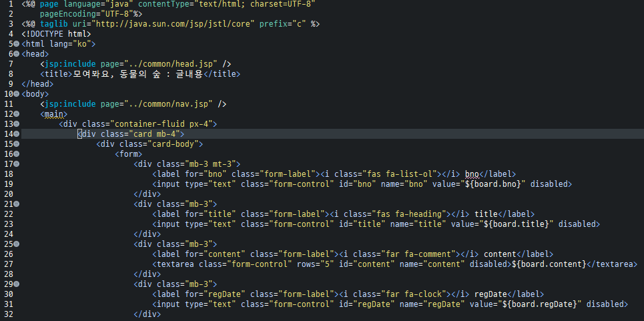Click the "card-body" class value
Viewport: 644px width, 321px height.
(x=174, y=144)
